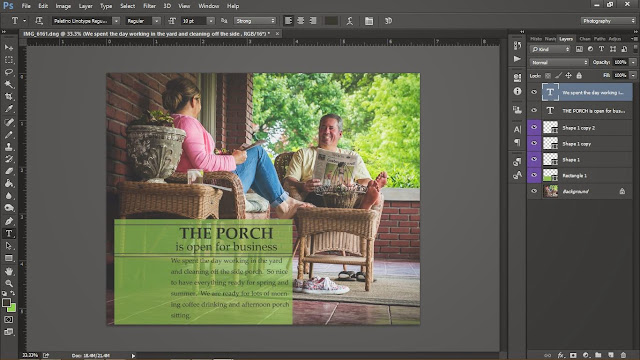The width and height of the screenshot is (640, 360).
Task: Left align text button
Action: coord(288,21)
